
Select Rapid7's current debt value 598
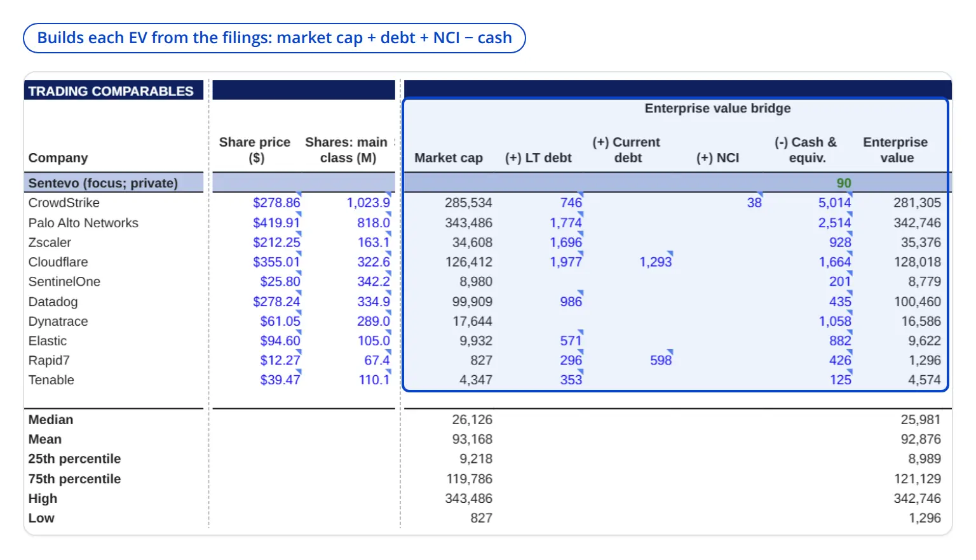point(661,361)
